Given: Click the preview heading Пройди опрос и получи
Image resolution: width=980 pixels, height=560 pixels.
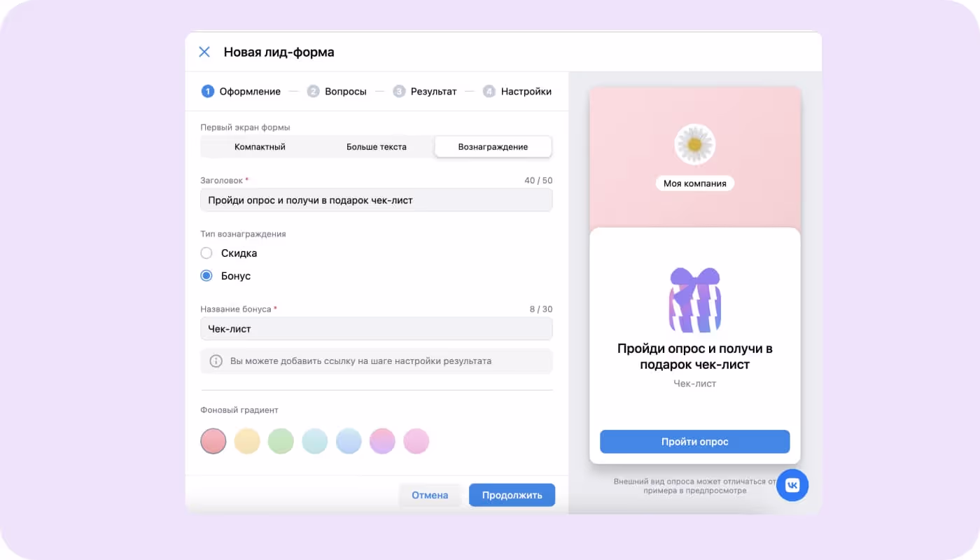Looking at the screenshot, I should (x=694, y=356).
